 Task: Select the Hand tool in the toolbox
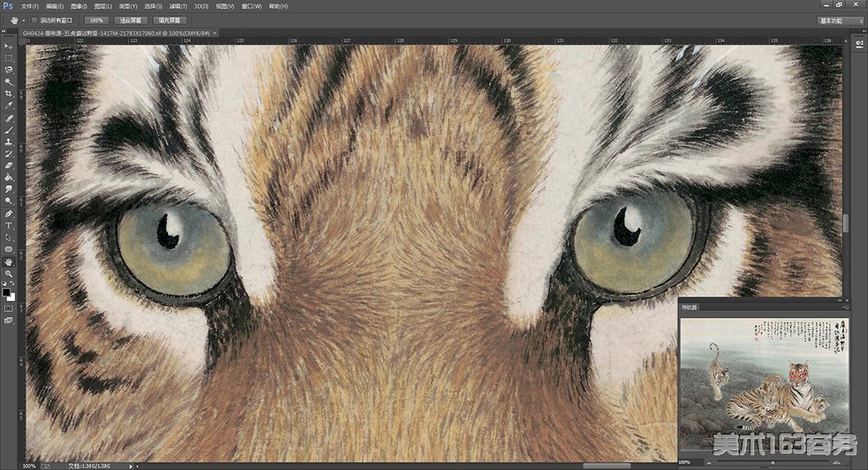pyautogui.click(x=8, y=262)
